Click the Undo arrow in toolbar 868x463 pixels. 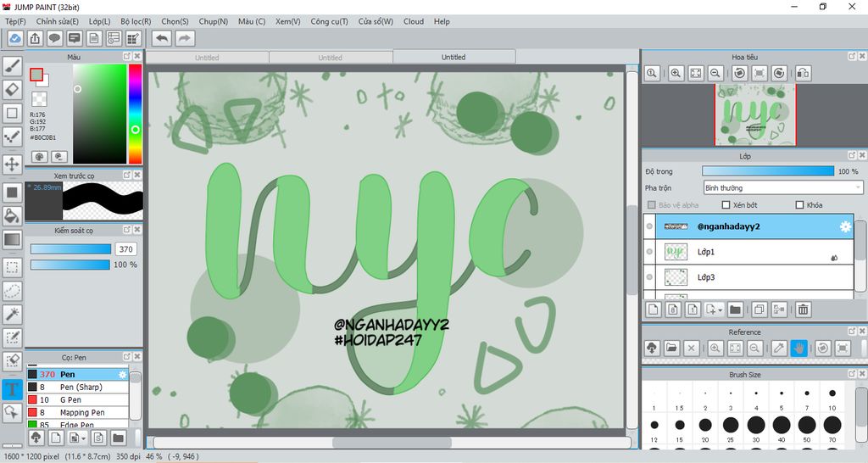[162, 38]
